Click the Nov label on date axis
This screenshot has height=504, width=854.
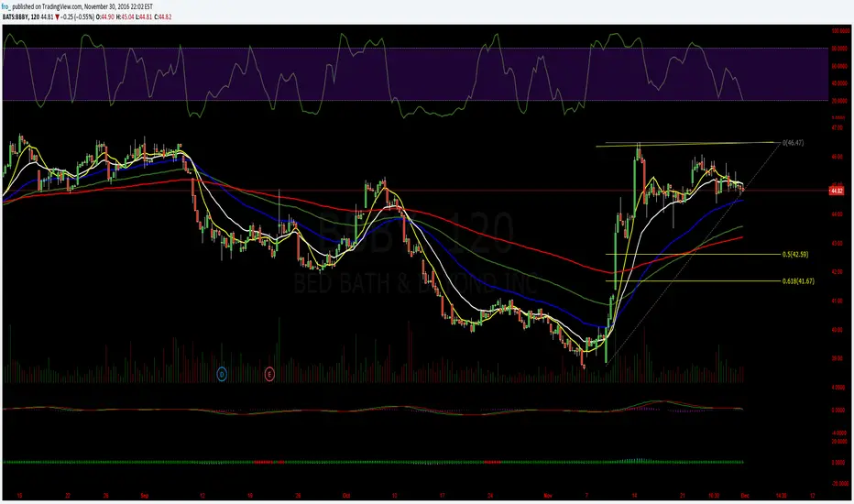[x=547, y=496]
